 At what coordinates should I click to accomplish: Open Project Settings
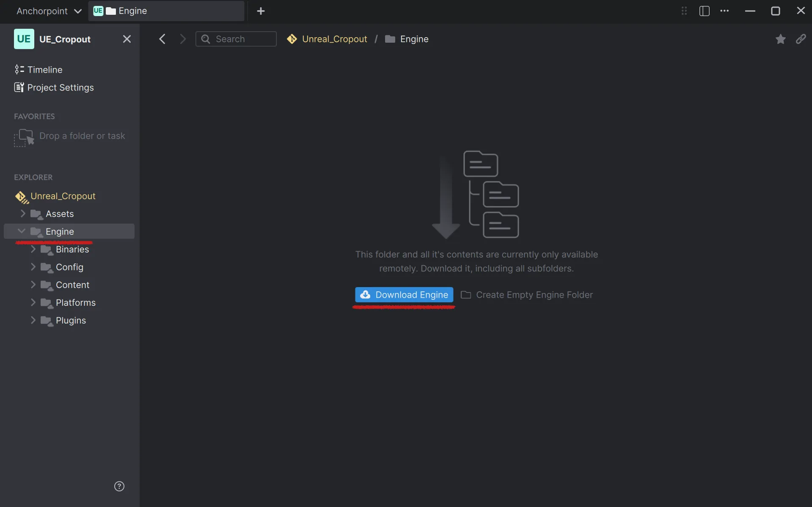pyautogui.click(x=60, y=88)
